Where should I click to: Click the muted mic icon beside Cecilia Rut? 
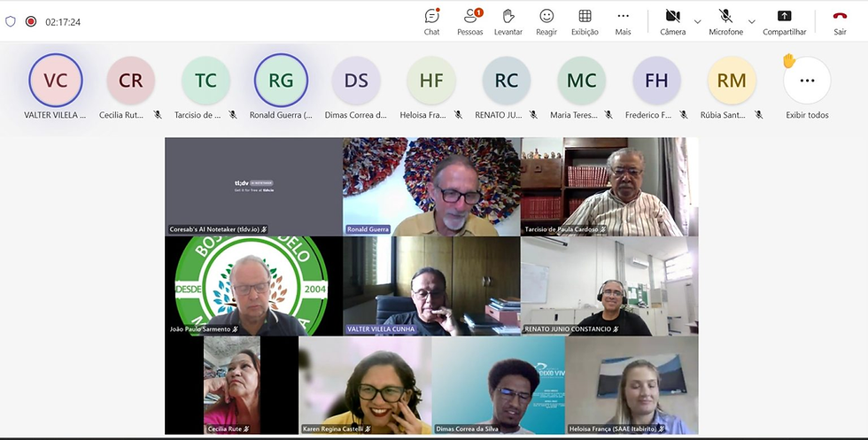click(x=158, y=115)
